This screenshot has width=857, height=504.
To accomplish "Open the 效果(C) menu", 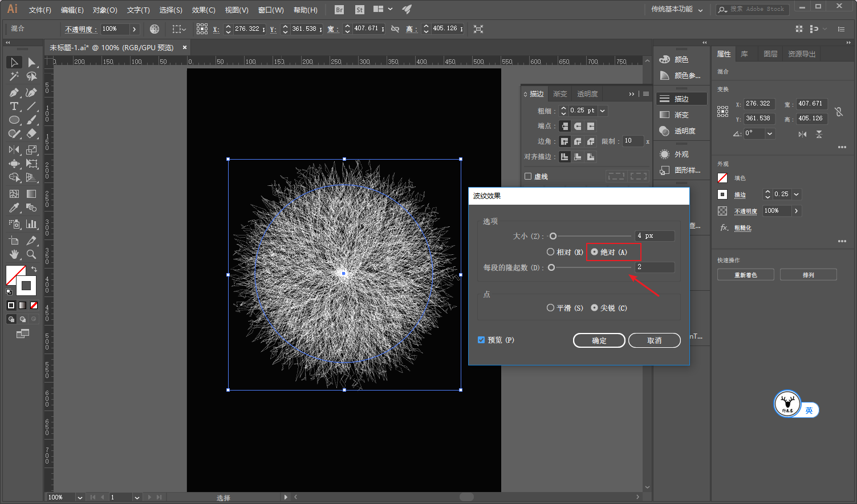I will [203, 10].
